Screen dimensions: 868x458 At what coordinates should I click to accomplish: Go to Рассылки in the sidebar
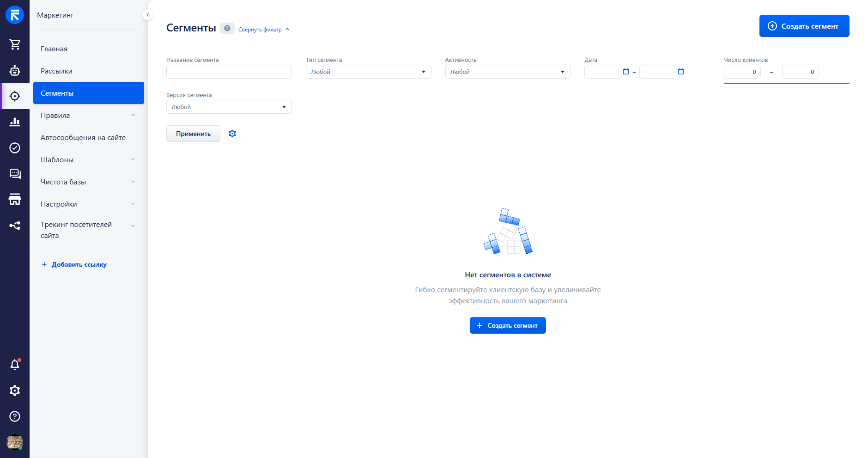coord(56,71)
